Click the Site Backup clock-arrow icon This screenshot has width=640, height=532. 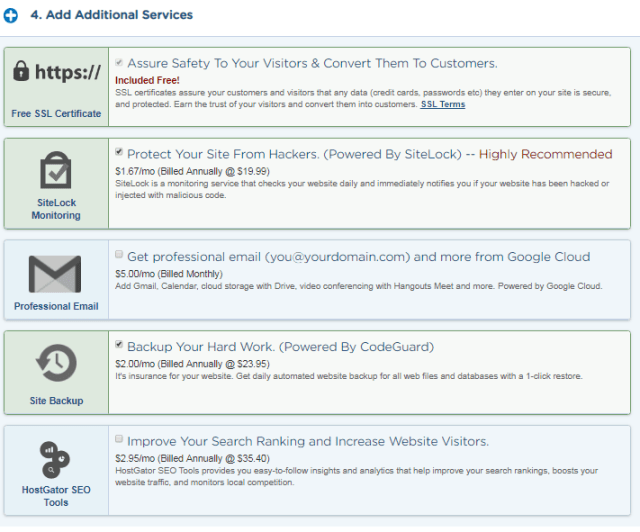coord(56,363)
